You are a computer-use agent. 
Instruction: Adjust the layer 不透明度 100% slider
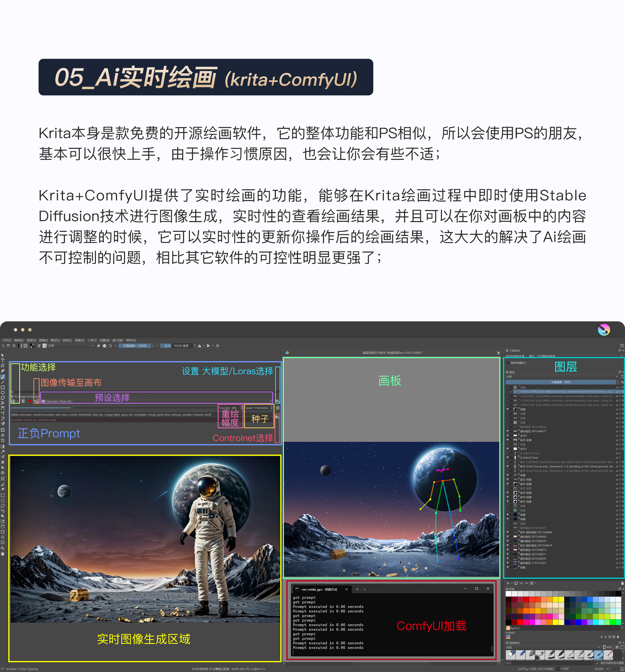(x=561, y=382)
